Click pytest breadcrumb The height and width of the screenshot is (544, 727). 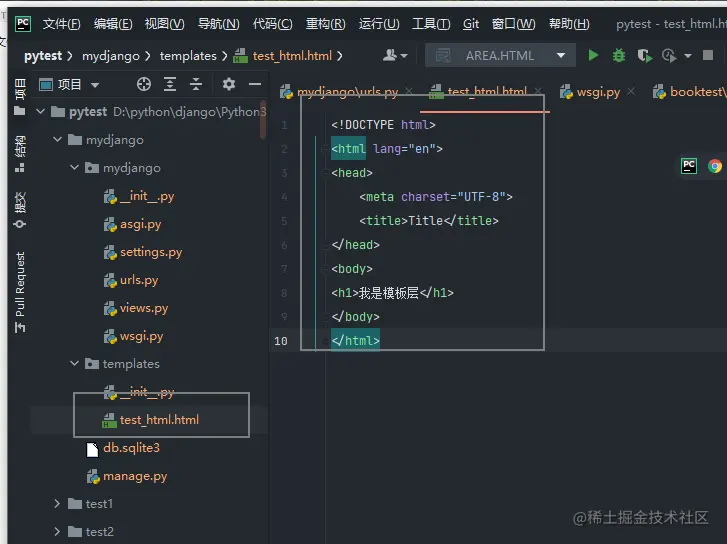point(43,56)
